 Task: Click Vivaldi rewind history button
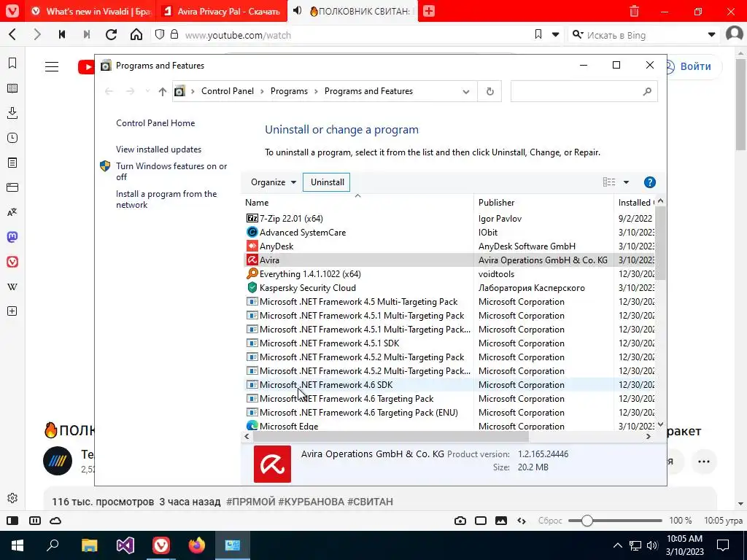click(x=62, y=34)
